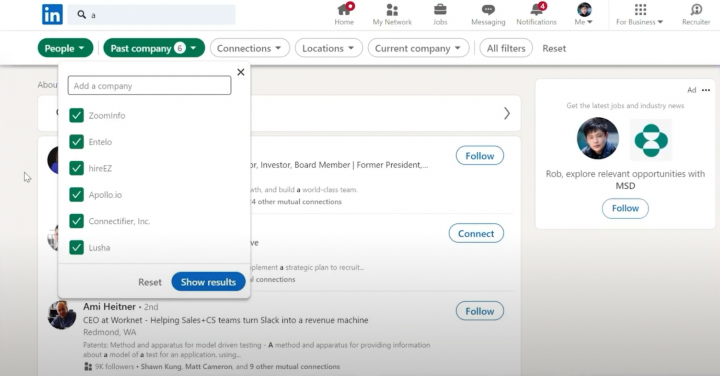The image size is (720, 376).
Task: Open the Recruiter icon
Action: click(696, 10)
